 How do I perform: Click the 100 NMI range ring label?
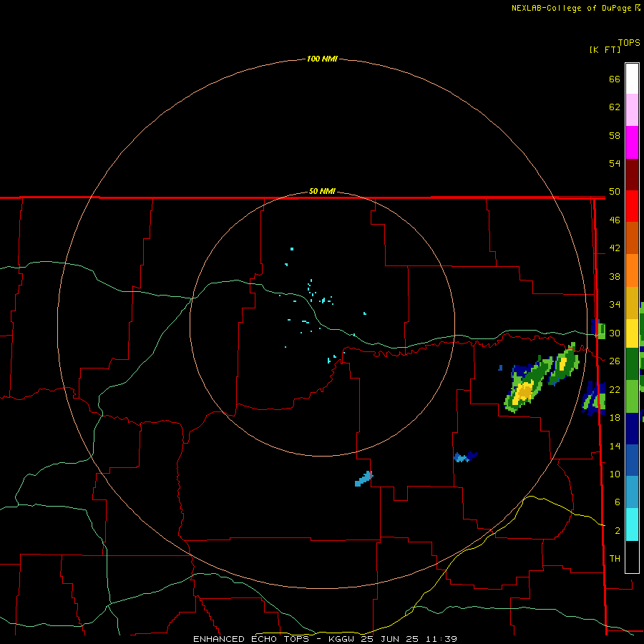click(322, 59)
